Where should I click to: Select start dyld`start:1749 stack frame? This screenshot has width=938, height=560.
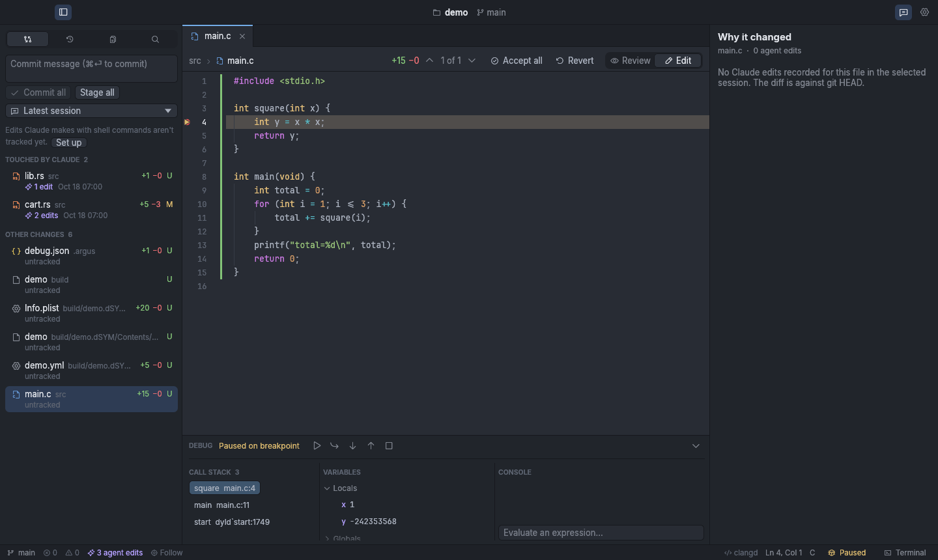click(232, 522)
